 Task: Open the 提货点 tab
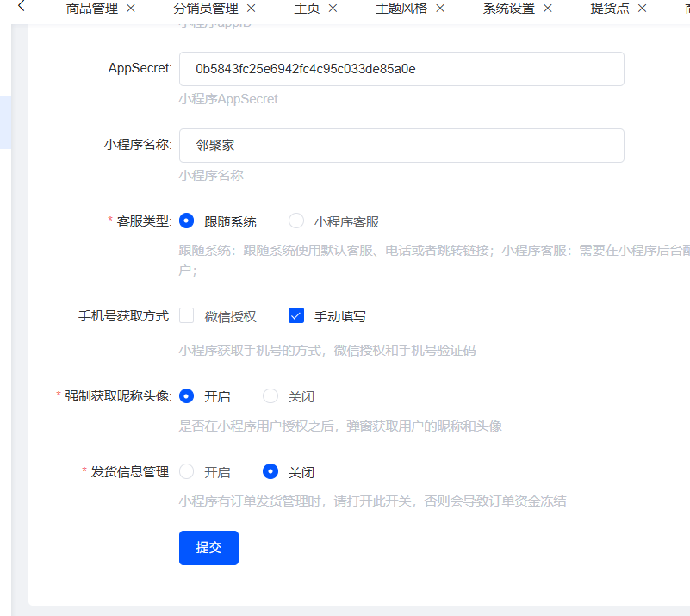(x=610, y=9)
